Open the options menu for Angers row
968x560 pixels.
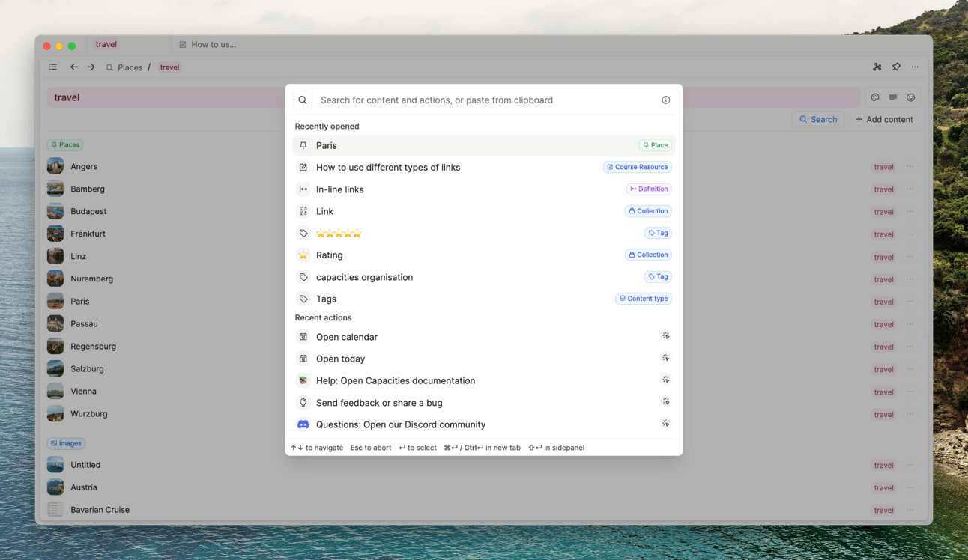(x=910, y=167)
